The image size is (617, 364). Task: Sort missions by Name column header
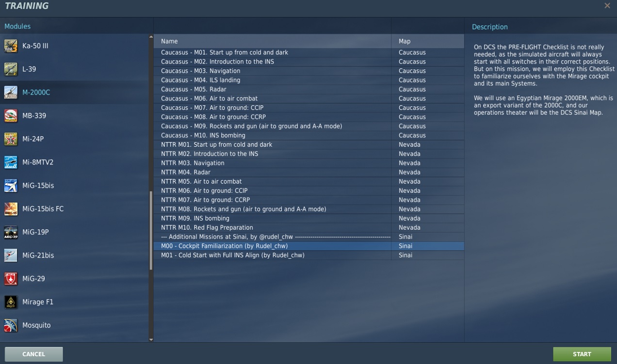(169, 41)
